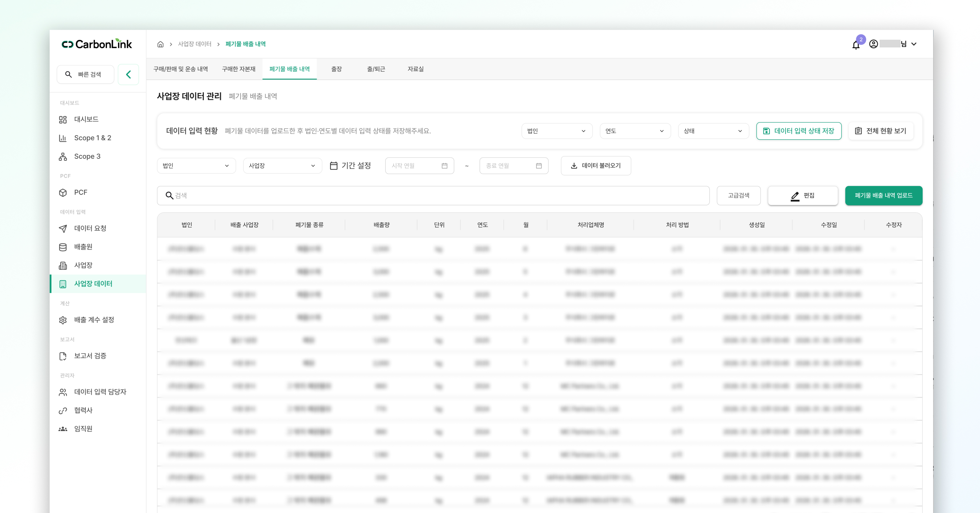The width and height of the screenshot is (980, 513).
Task: Click the 대시보드 grid icon
Action: click(x=63, y=120)
